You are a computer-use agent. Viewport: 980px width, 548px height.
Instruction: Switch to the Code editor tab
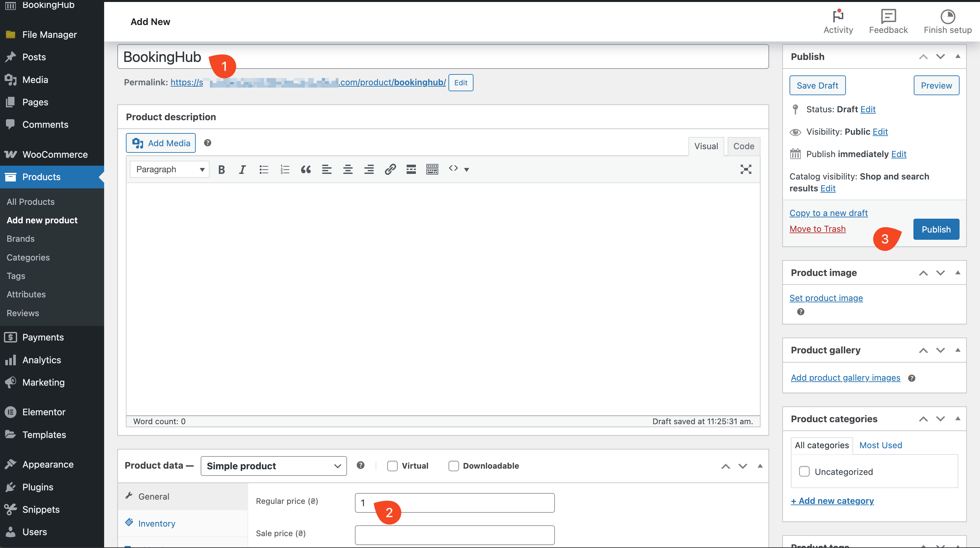(x=743, y=146)
